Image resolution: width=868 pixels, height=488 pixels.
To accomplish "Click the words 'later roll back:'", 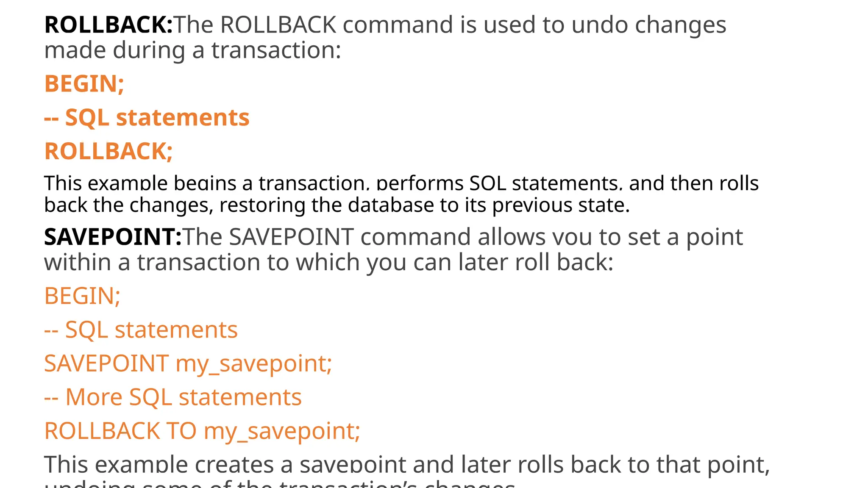I will tap(536, 262).
